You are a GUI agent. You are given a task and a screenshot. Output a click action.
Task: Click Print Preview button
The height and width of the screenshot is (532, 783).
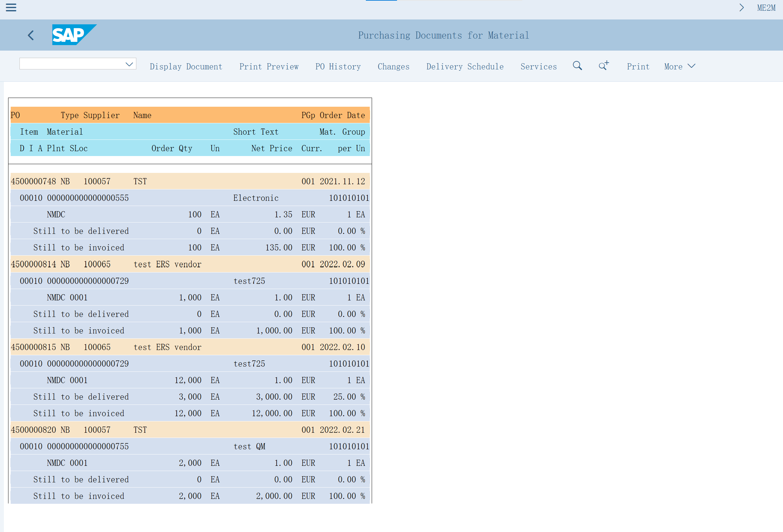tap(269, 67)
